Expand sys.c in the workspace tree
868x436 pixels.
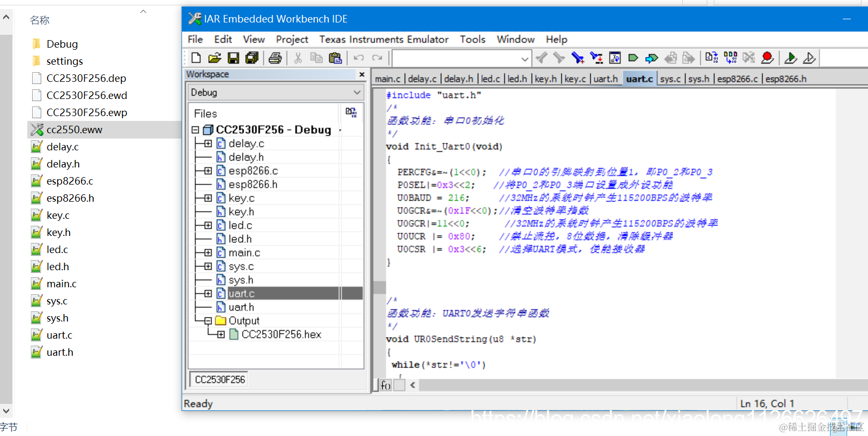(208, 266)
